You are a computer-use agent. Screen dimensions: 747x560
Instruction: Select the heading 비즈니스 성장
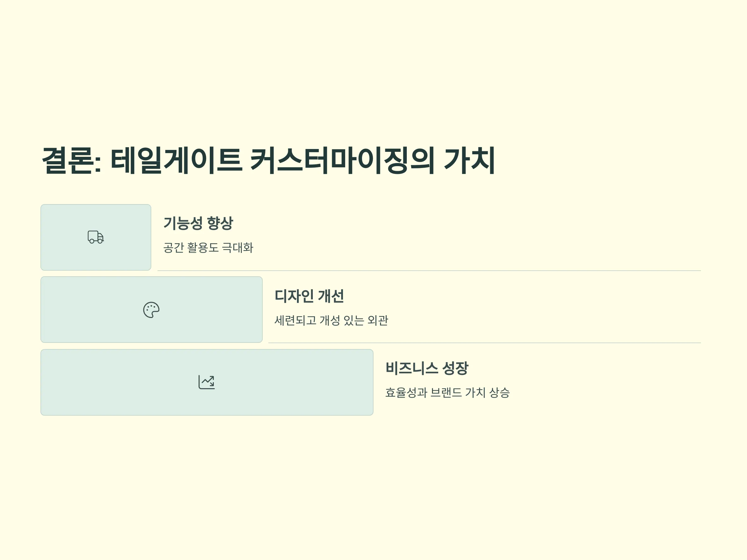coord(427,368)
